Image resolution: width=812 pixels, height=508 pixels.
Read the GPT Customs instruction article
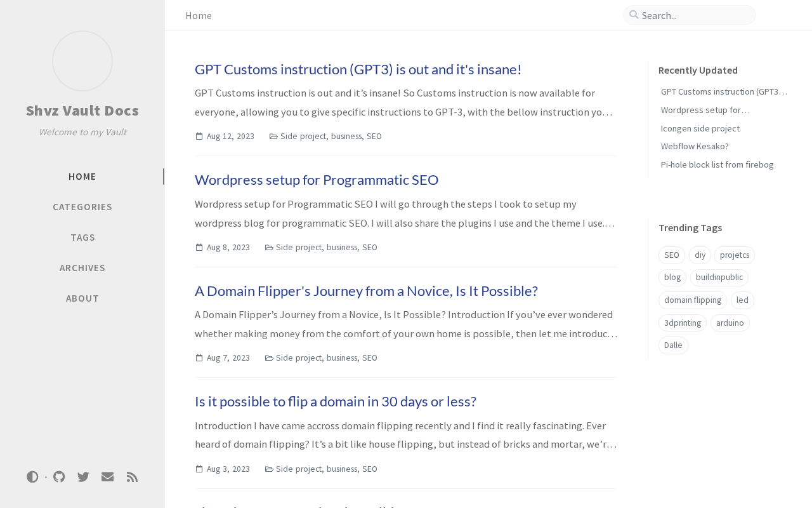358,69
